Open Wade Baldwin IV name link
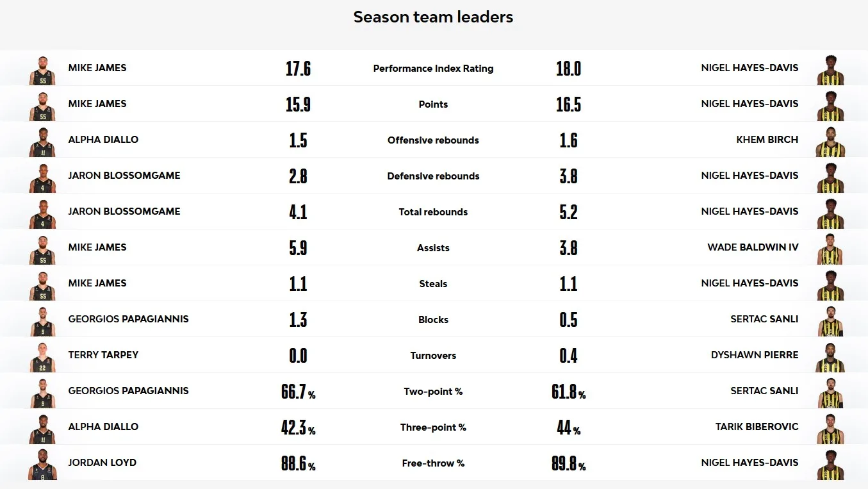 (x=753, y=247)
